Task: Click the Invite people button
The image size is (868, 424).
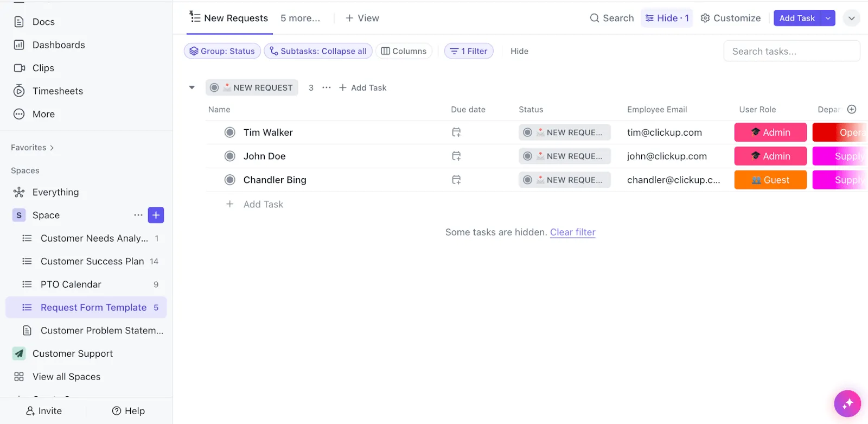Action: tap(44, 411)
